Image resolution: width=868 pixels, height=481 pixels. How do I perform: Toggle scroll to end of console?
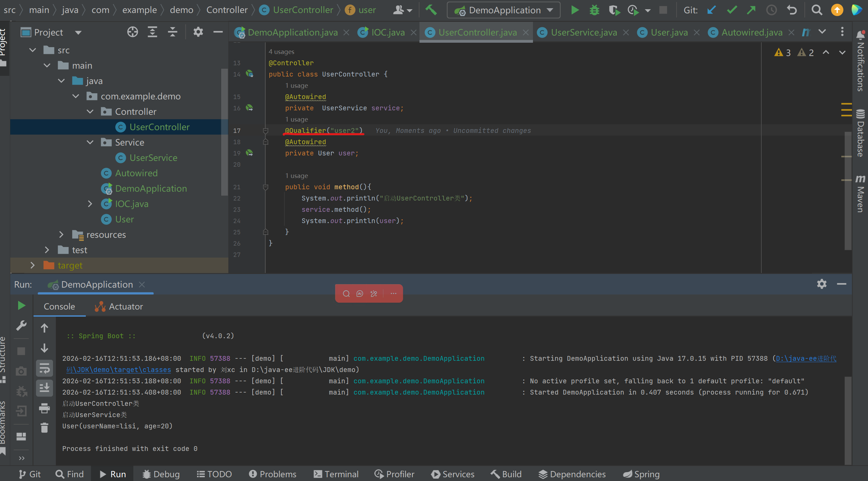(x=44, y=388)
